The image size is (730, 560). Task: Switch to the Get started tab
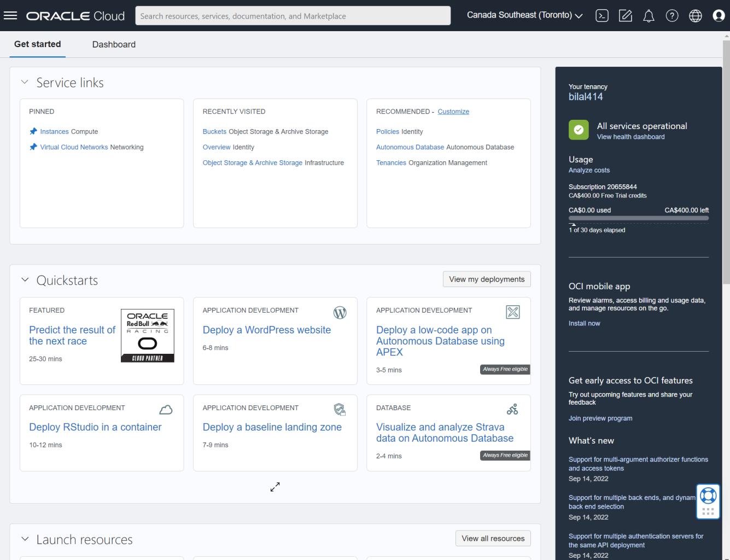tap(38, 44)
